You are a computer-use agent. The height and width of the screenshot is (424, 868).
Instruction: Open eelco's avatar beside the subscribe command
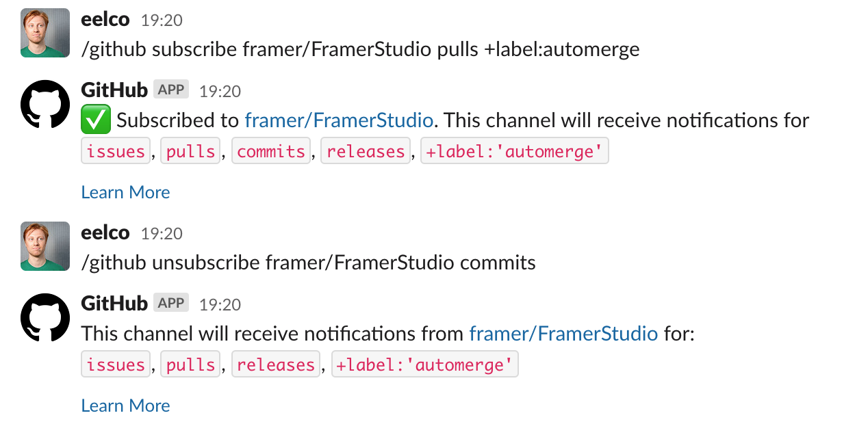coord(45,33)
